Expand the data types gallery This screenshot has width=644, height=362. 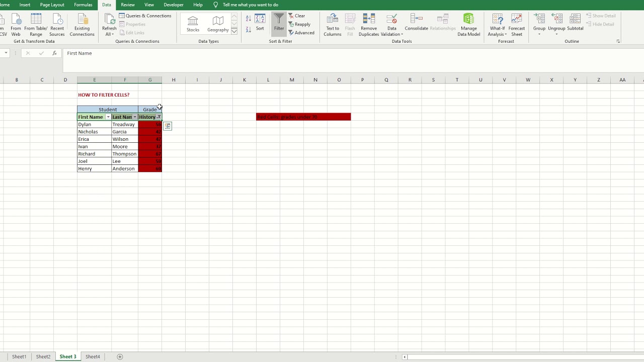click(x=234, y=31)
